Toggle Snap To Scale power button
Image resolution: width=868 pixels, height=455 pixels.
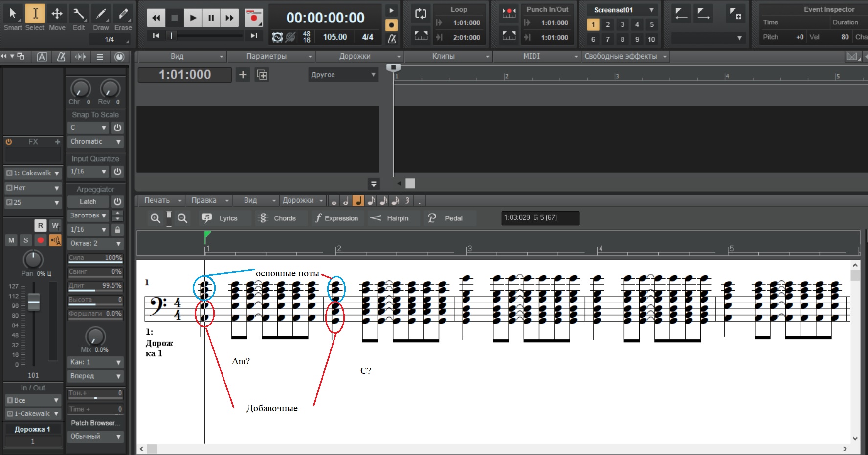tap(117, 128)
